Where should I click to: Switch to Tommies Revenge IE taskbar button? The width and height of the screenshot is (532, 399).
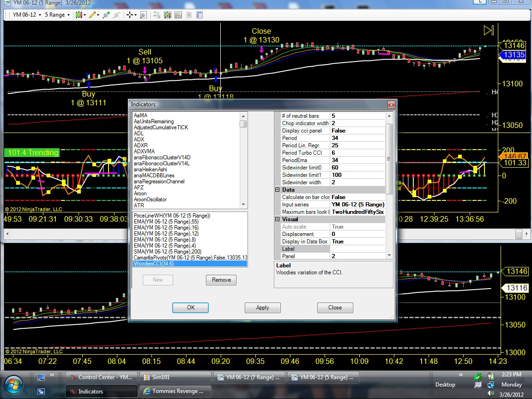pos(175,391)
